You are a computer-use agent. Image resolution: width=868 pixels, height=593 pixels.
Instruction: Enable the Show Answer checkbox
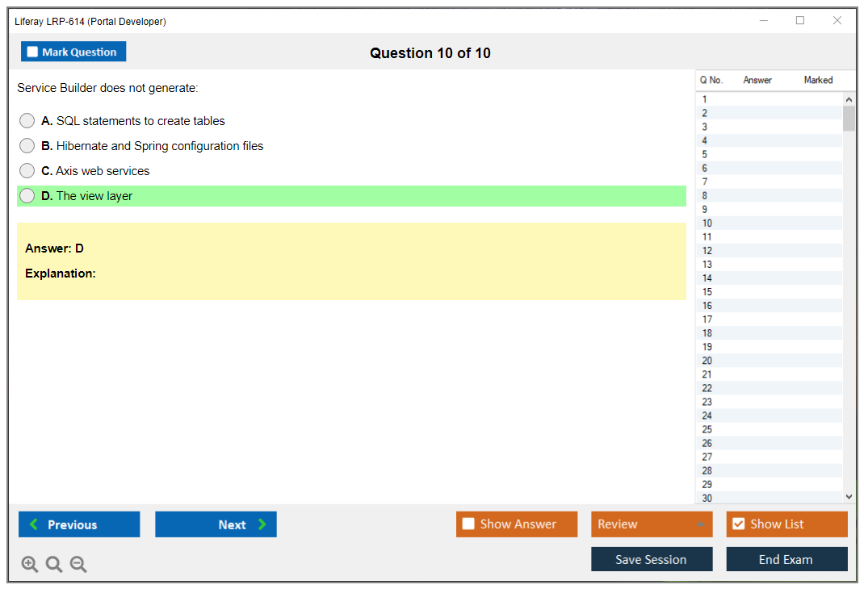click(468, 524)
